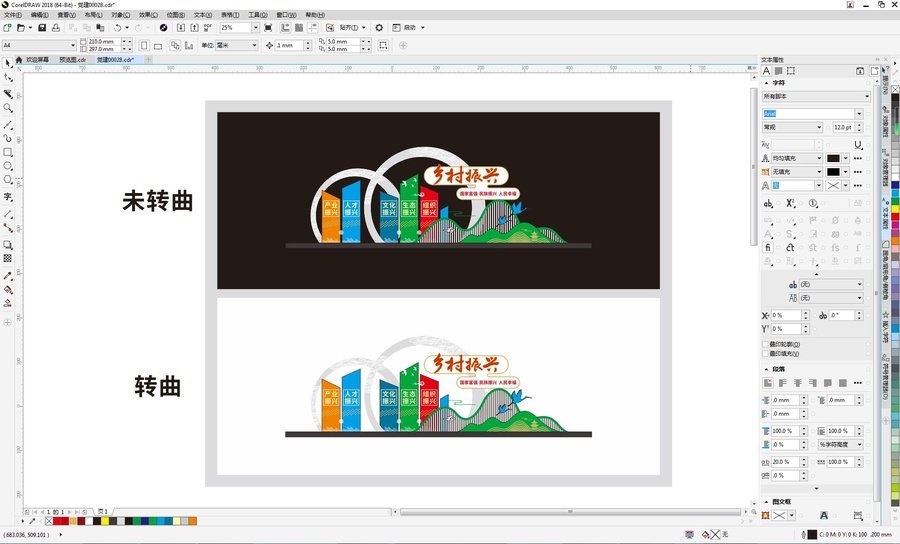Select the Shape edit tool

point(7,77)
